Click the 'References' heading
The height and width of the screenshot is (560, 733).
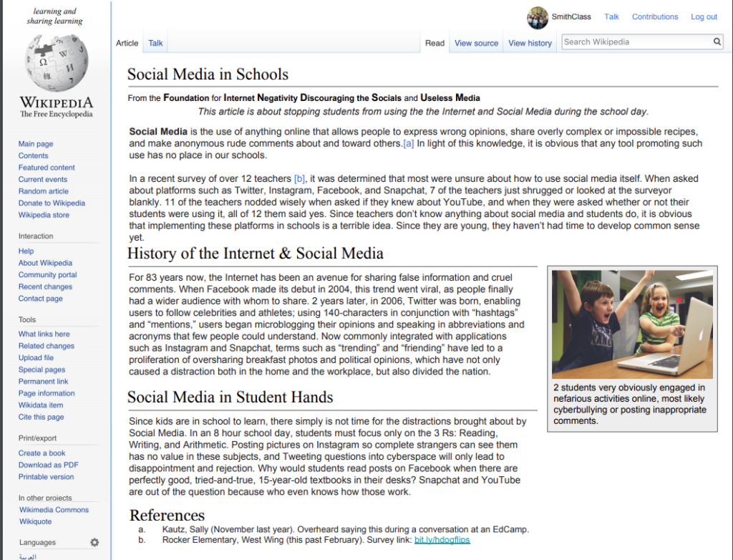167,515
